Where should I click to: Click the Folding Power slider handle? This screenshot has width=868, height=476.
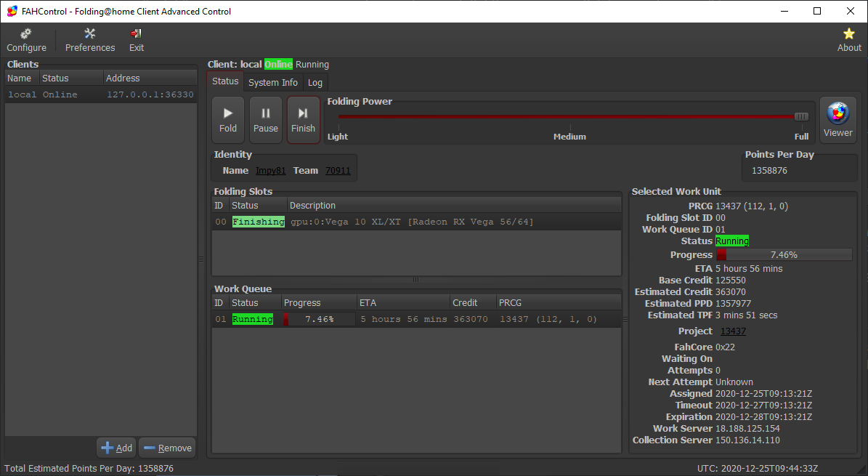point(801,116)
